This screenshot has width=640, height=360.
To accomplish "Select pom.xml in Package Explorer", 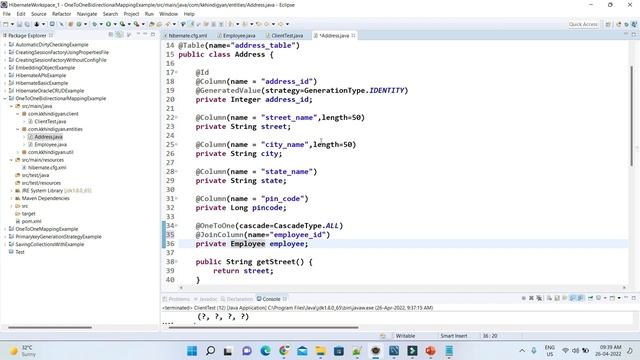I will (31, 221).
